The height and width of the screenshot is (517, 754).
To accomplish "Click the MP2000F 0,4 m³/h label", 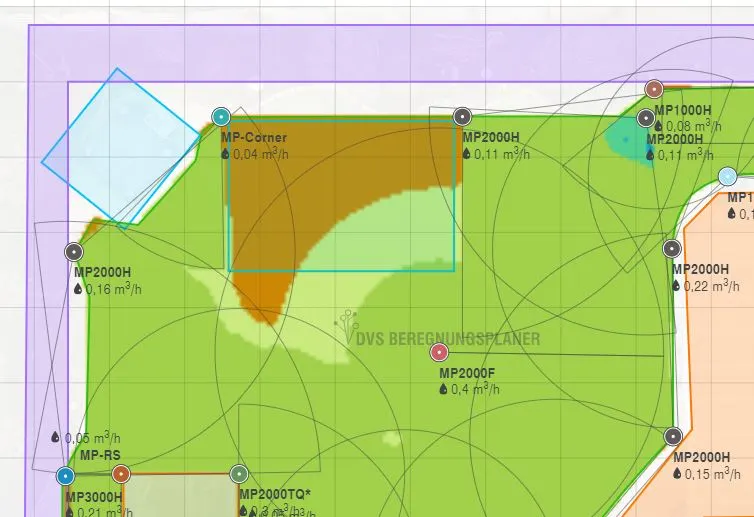I will [470, 381].
